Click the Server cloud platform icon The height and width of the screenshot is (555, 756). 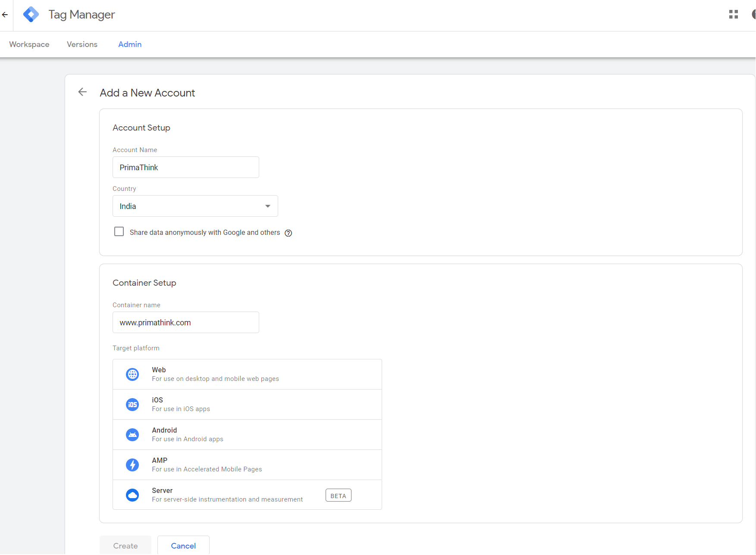[x=132, y=495]
